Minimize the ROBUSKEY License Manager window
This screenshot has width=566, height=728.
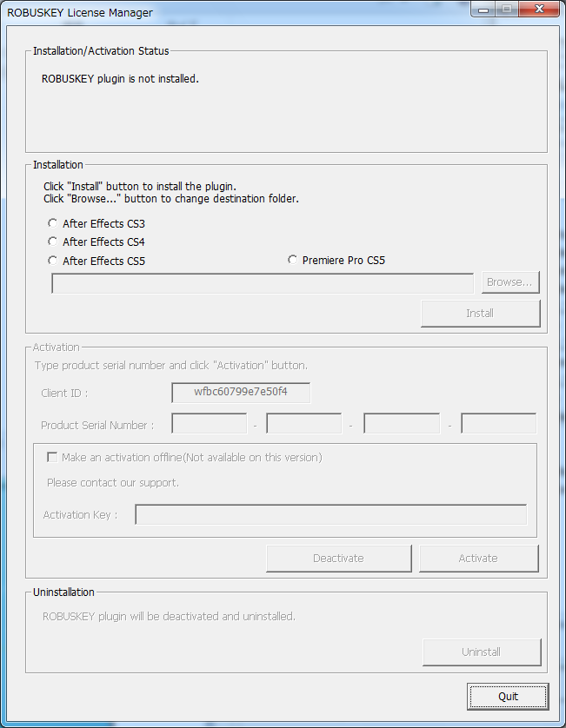[483, 10]
